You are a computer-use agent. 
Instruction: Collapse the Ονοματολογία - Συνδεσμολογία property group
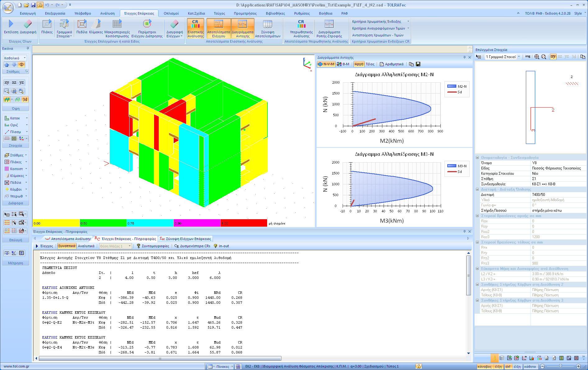[477, 158]
